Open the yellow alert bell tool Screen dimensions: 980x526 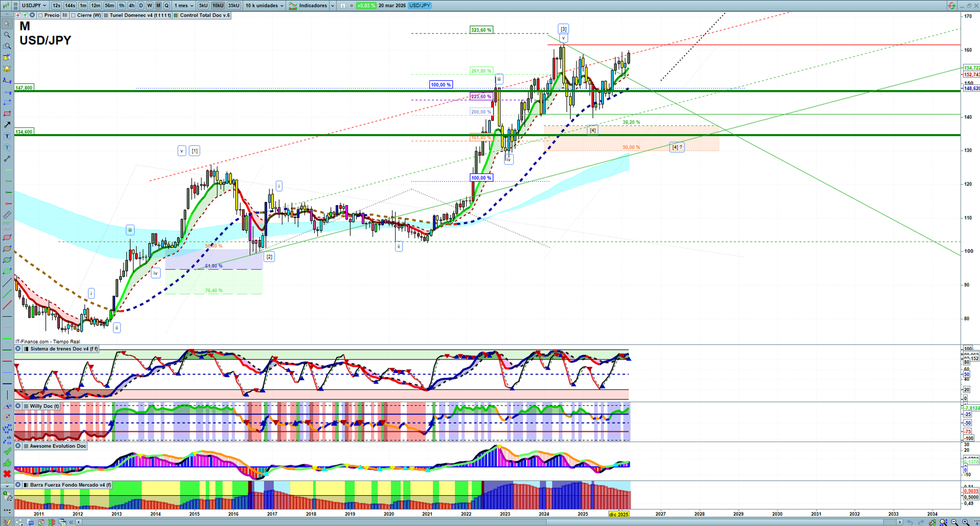[x=7, y=69]
